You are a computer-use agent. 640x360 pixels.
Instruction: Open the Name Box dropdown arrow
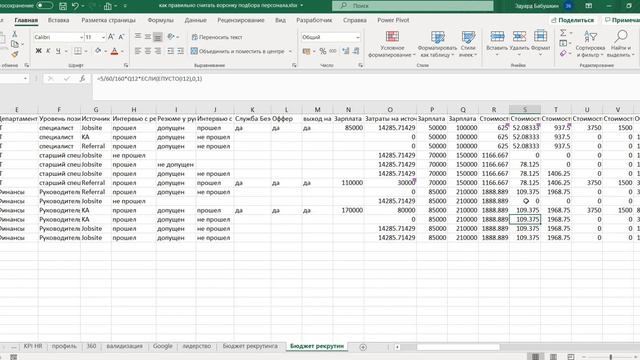pos(25,78)
